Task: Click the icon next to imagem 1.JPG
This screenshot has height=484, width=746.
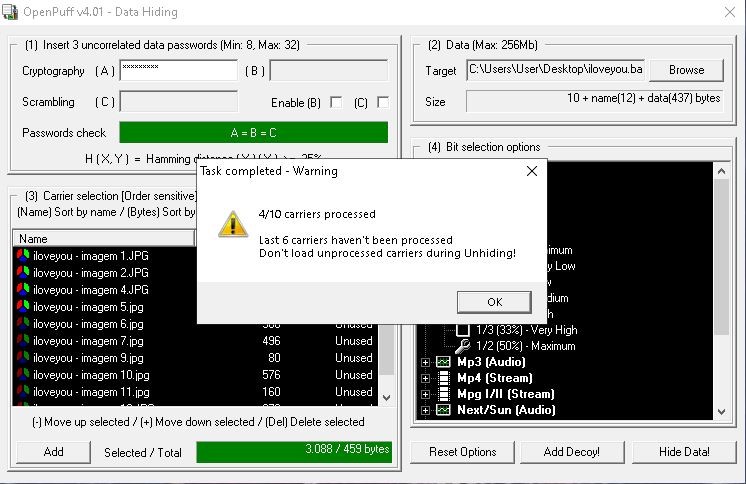Action: [24, 256]
